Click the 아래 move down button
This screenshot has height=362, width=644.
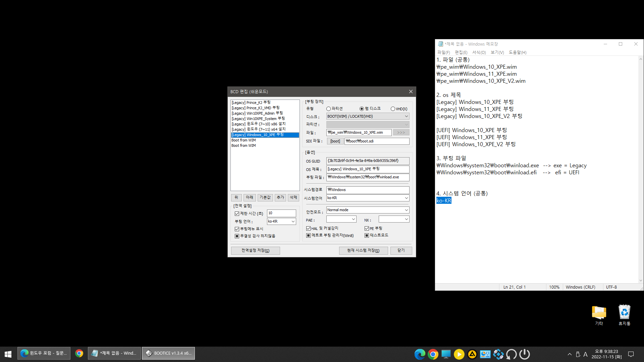click(x=250, y=197)
